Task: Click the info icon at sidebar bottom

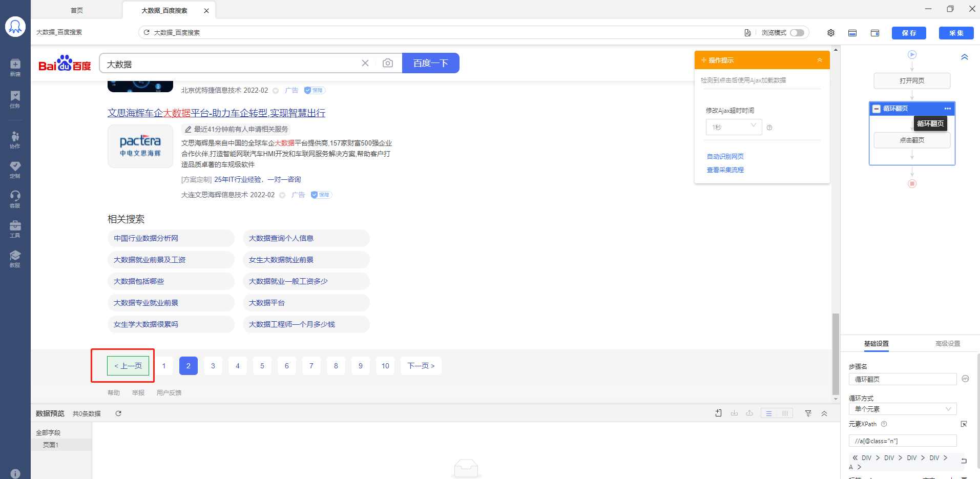Action: click(15, 474)
